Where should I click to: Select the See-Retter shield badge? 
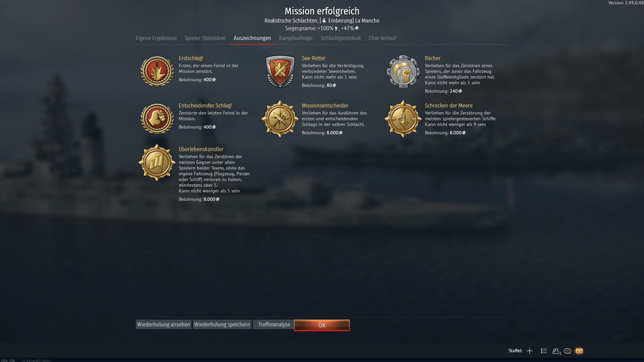point(280,71)
